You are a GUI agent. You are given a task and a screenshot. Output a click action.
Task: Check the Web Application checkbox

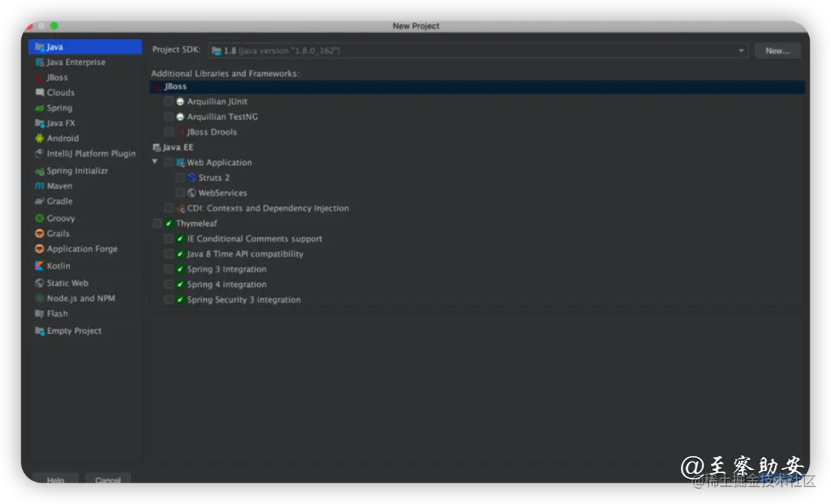click(x=169, y=162)
